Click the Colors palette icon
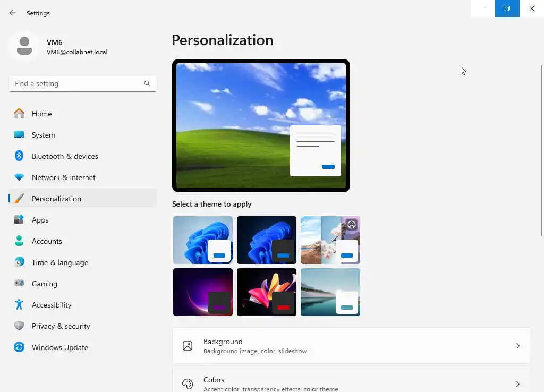Screen dimensions: 544x392 [x=188, y=384]
